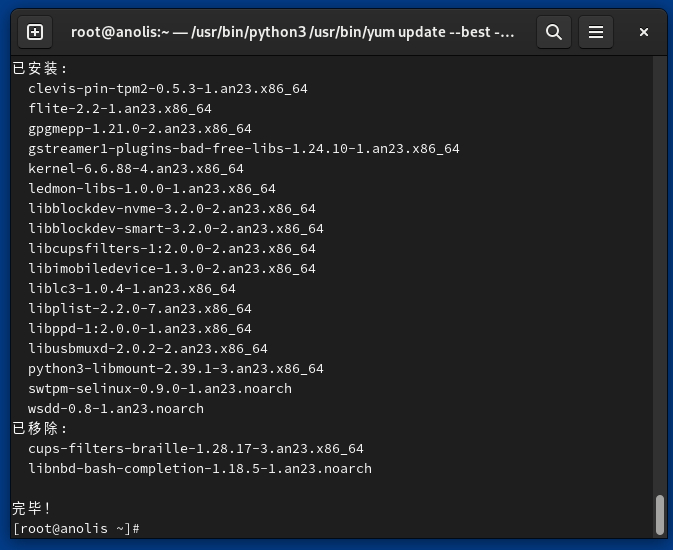
Task: Click the cups-filters-braille removed package line
Action: [x=196, y=448]
